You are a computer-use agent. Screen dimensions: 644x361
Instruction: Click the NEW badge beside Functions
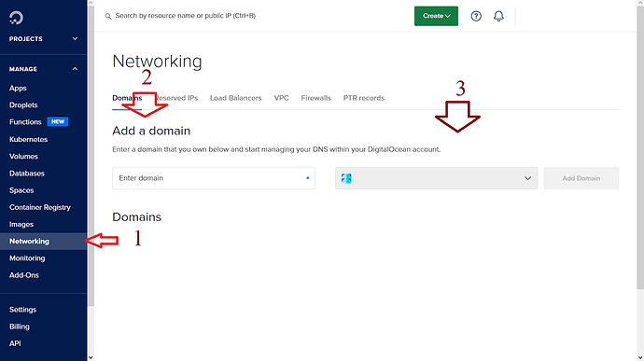[x=58, y=121]
